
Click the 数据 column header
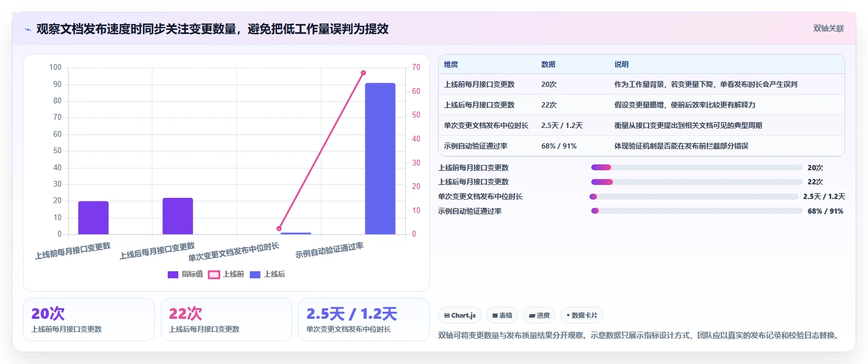point(548,65)
